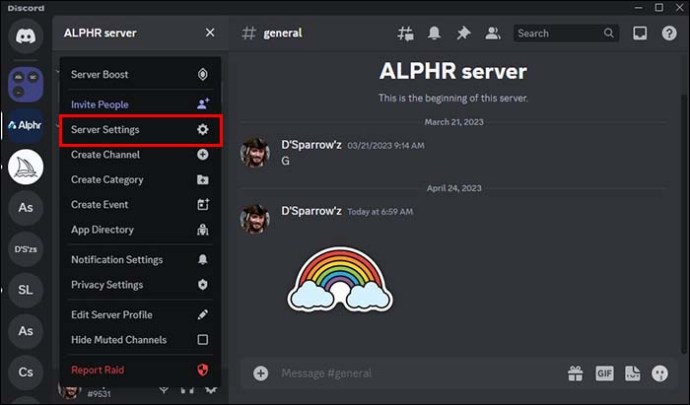
Task: Open the inbox icon in header
Action: pos(642,33)
